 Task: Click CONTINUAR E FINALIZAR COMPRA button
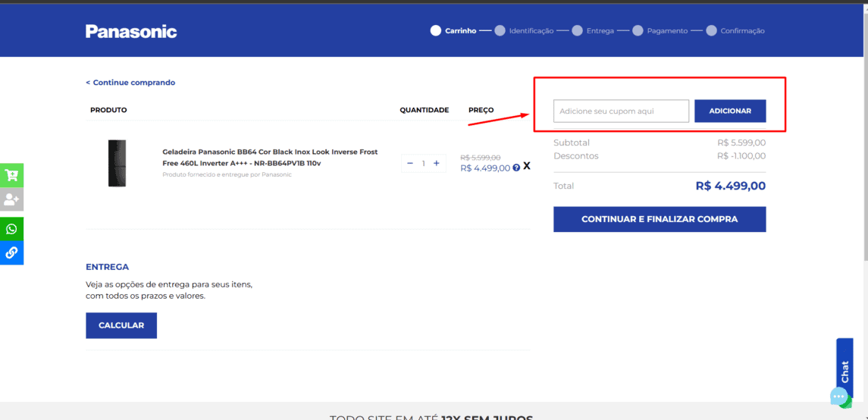pos(660,219)
